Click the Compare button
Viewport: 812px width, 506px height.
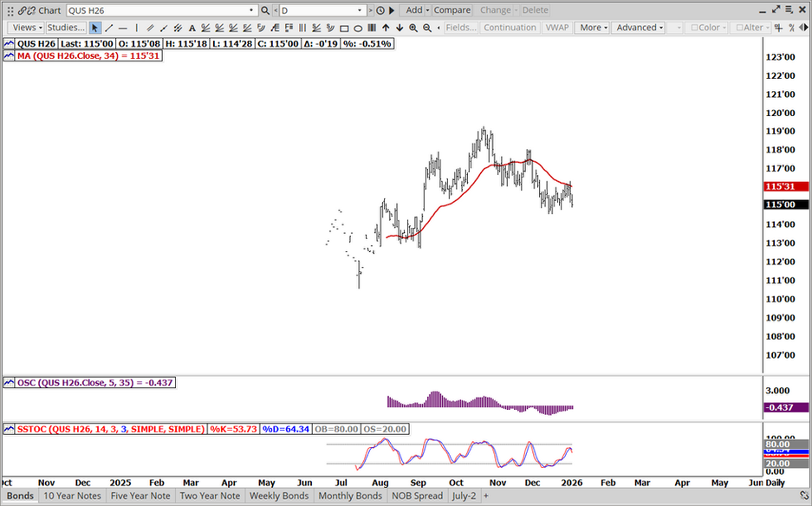pyautogui.click(x=452, y=10)
